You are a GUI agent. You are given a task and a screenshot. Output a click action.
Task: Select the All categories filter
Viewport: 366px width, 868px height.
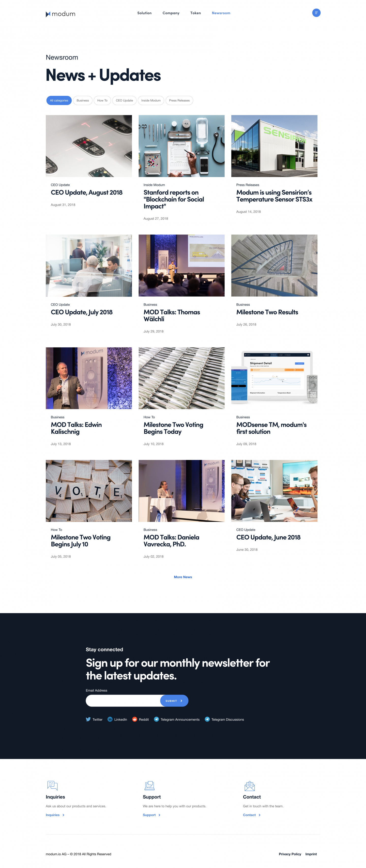point(59,100)
